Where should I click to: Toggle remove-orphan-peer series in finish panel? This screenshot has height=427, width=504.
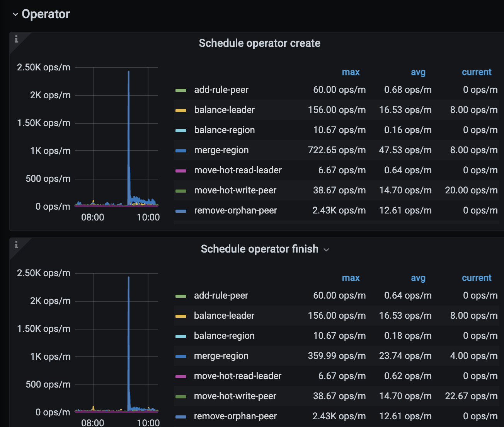point(235,416)
